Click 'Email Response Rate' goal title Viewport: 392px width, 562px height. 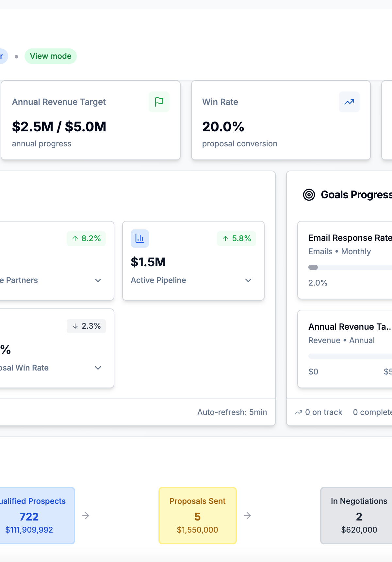coord(350,238)
